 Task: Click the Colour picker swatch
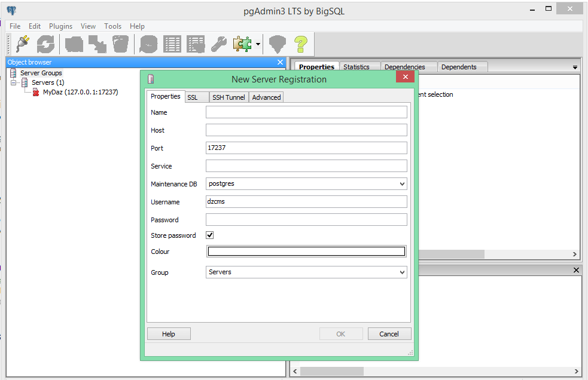306,252
